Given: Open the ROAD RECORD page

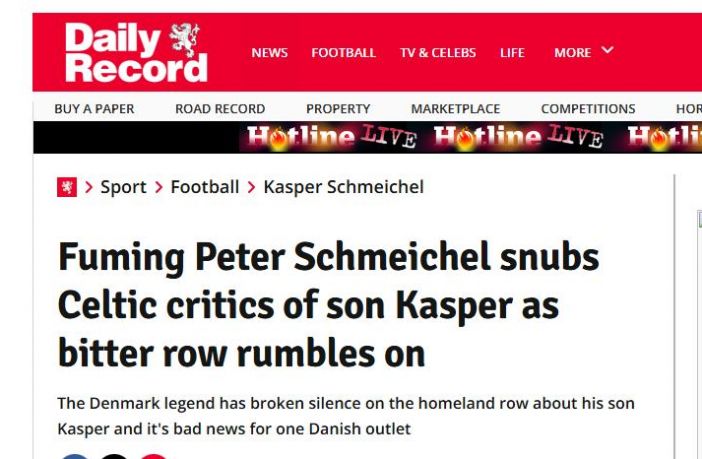Looking at the screenshot, I should 220,109.
